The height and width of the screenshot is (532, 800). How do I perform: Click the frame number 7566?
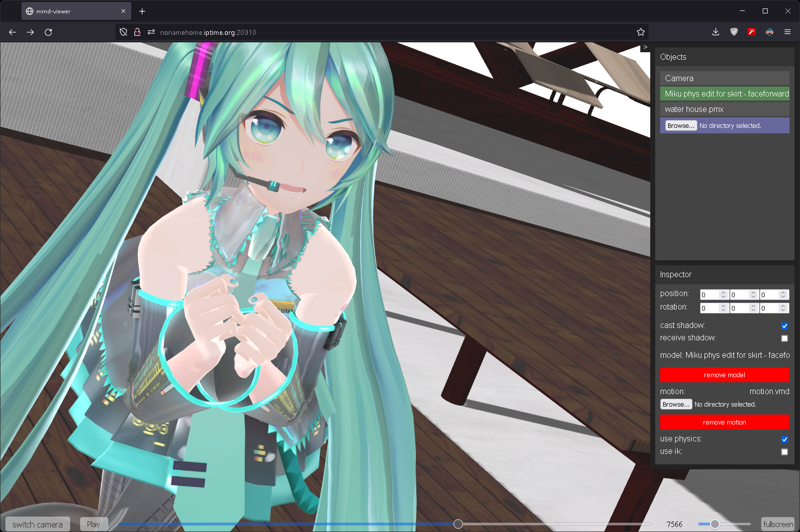pyautogui.click(x=675, y=525)
